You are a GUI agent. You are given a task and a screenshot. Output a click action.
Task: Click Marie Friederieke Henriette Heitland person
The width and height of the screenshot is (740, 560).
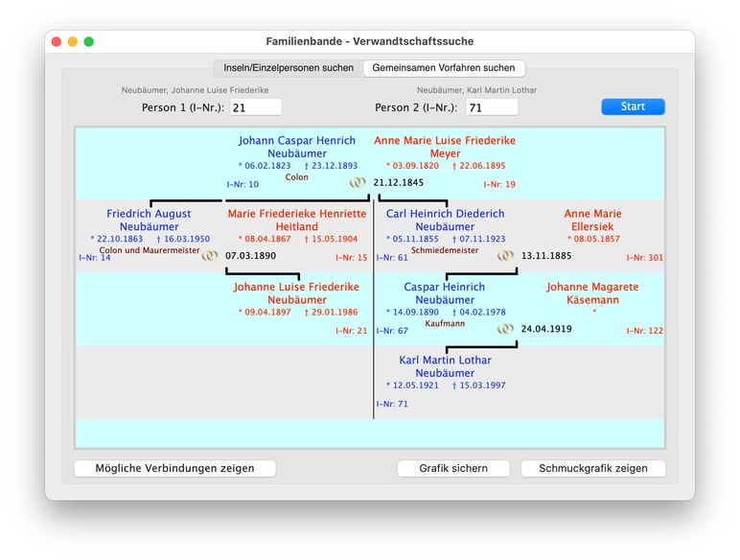296,221
